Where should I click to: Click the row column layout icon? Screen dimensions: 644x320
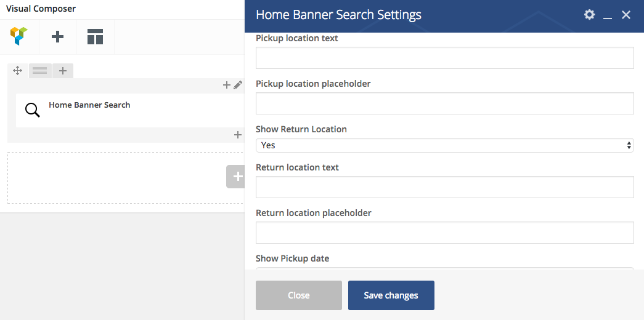pos(40,71)
